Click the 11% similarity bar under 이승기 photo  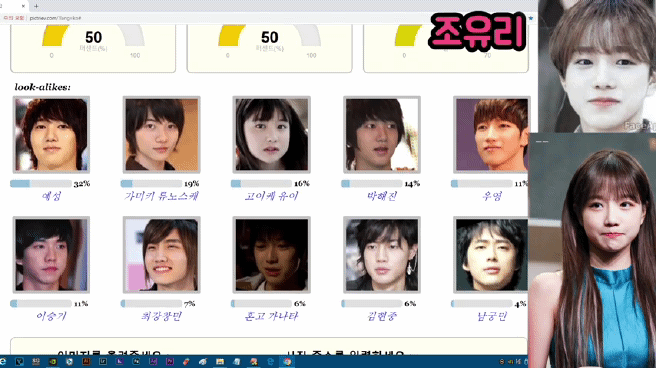pos(41,304)
